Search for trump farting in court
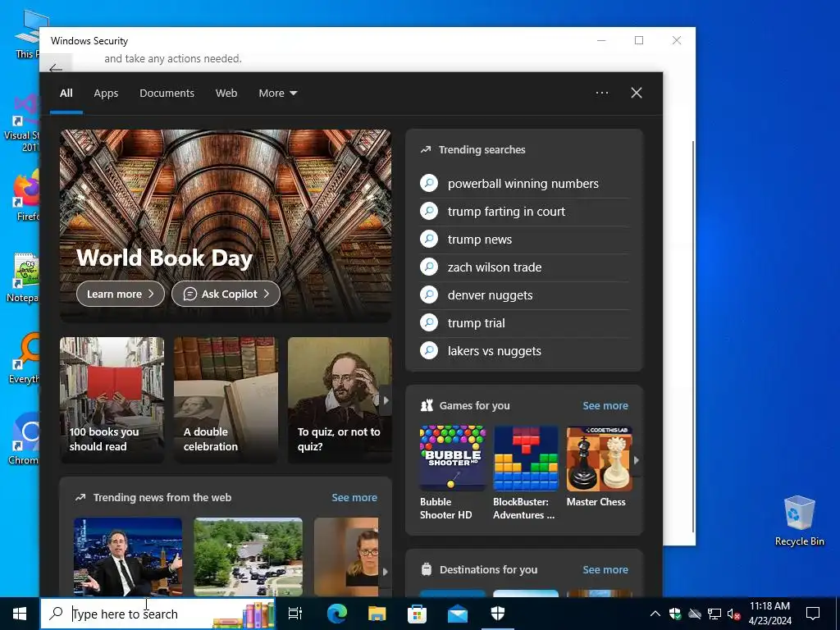Viewport: 840px width, 630px height. (506, 212)
